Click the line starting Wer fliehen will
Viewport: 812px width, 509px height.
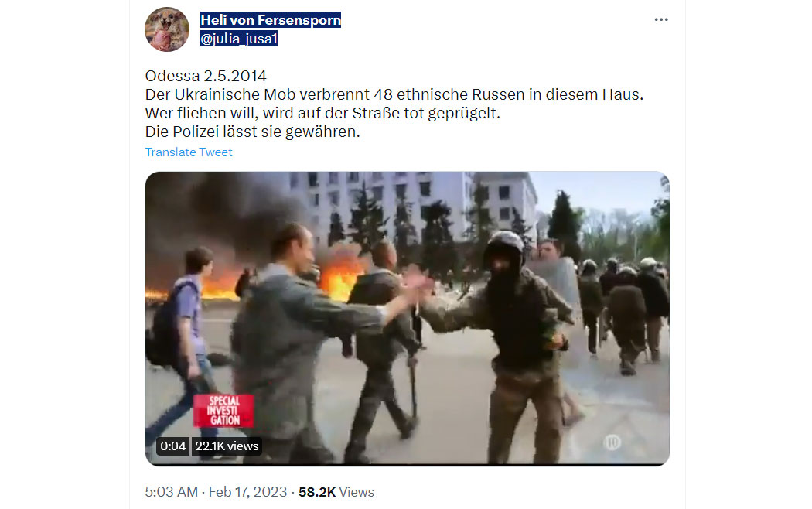[x=322, y=114]
